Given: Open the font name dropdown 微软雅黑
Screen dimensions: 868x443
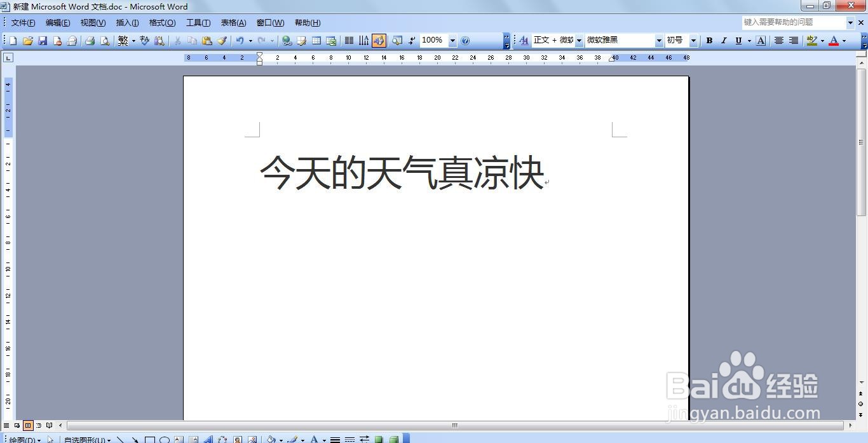Looking at the screenshot, I should [659, 41].
